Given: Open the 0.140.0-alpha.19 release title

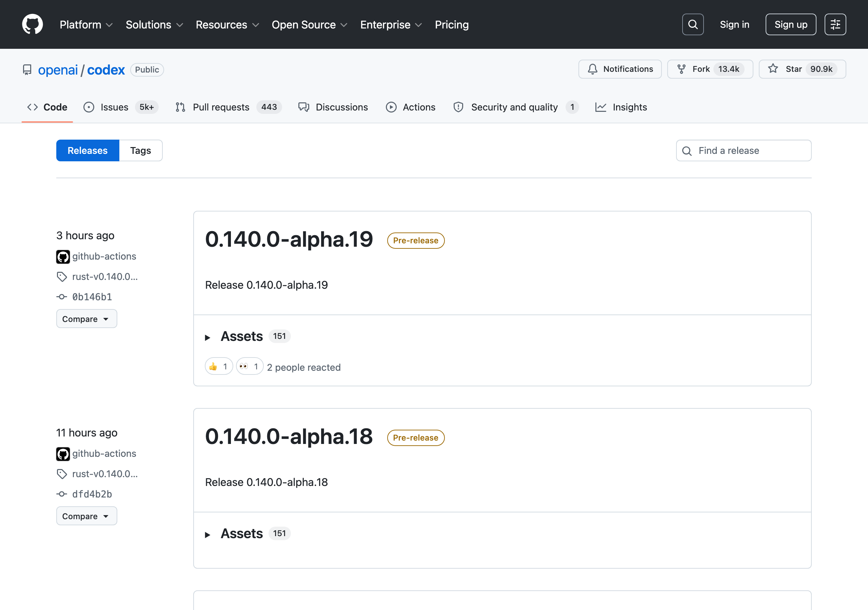Looking at the screenshot, I should (x=289, y=239).
